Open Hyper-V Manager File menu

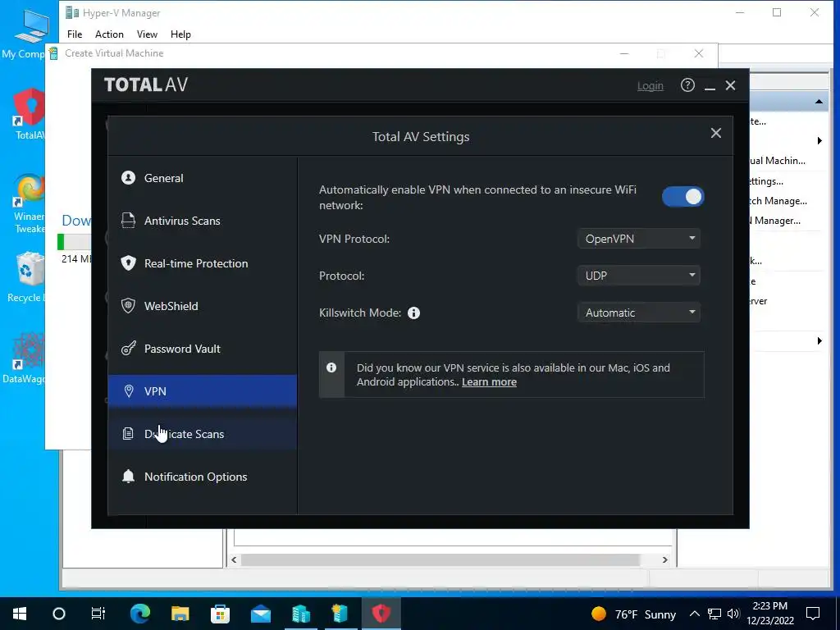pos(75,34)
